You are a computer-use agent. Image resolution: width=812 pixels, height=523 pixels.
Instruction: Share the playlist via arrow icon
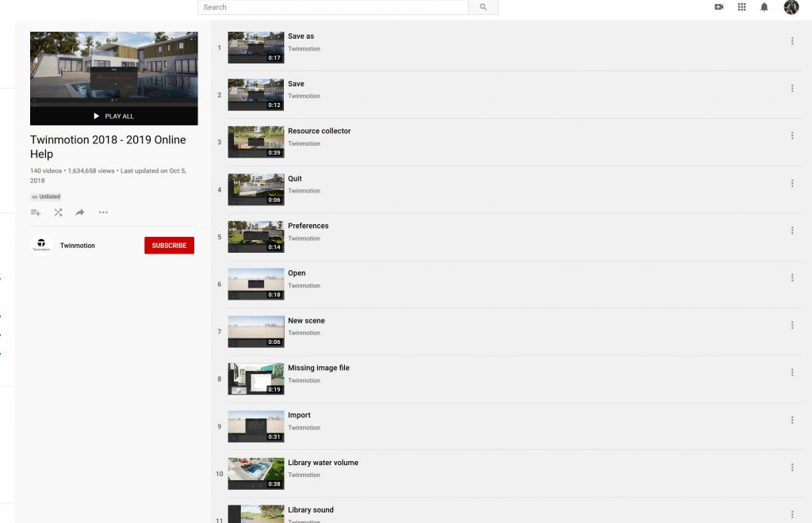pos(80,212)
